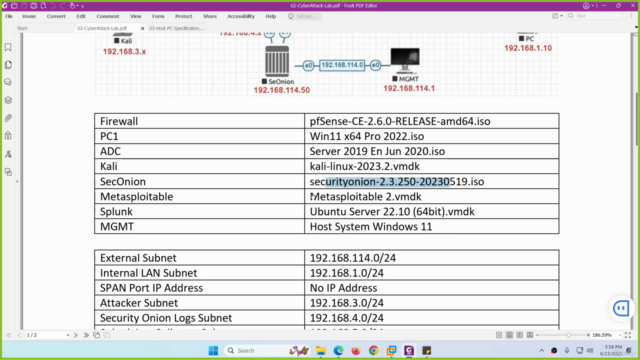Click the pfSense-CE-2.6.0-RELEASE-amd64.iso cell
Viewport: 640px width, 360px height.
(432, 121)
